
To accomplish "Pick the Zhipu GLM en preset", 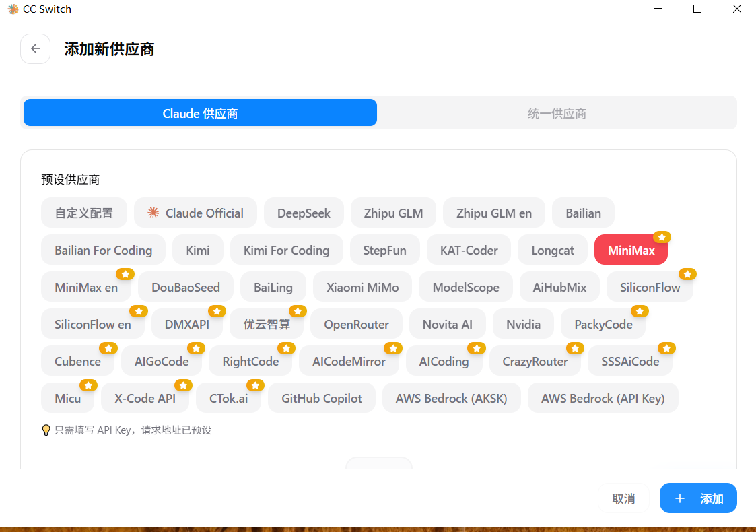I will pos(494,213).
